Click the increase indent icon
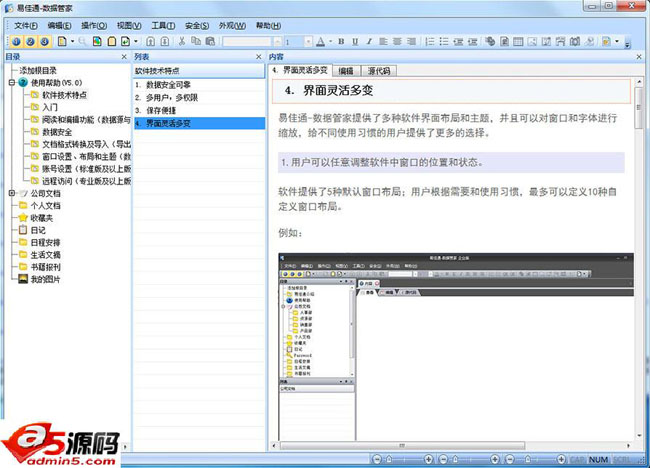The width and height of the screenshot is (650, 468). [x=473, y=41]
